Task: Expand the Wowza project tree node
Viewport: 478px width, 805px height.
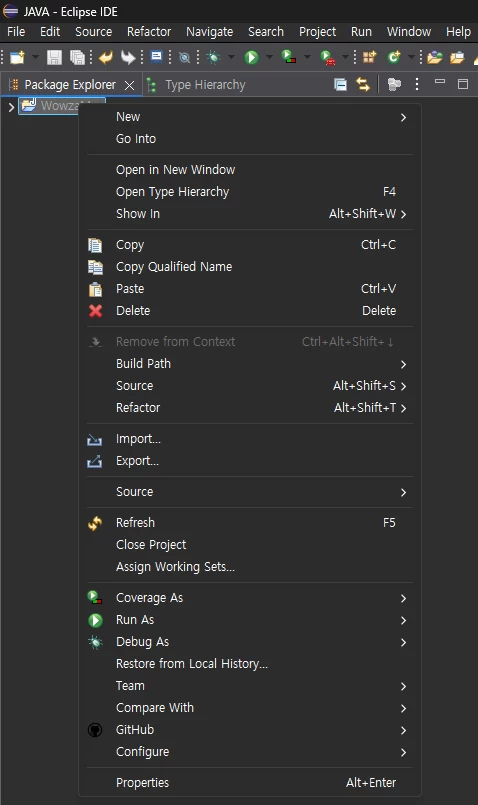Action: pyautogui.click(x=11, y=107)
